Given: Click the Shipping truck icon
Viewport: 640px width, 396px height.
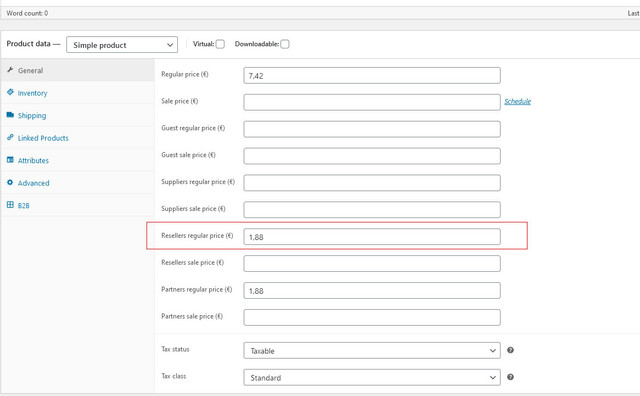Looking at the screenshot, I should tap(10, 115).
